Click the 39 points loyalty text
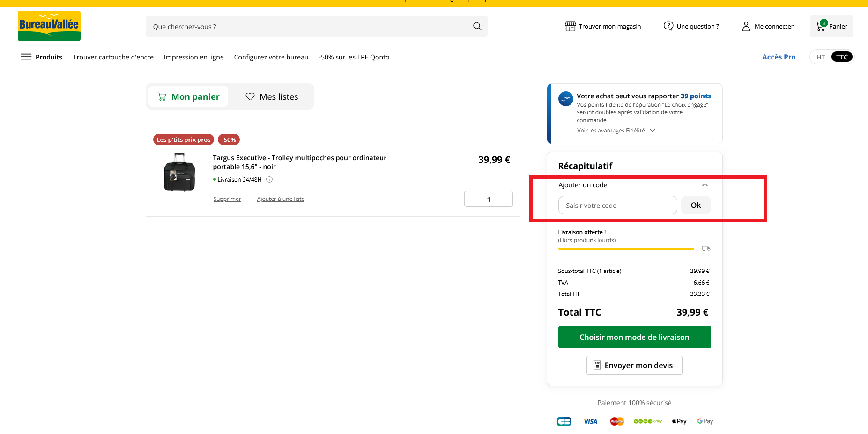 696,96
